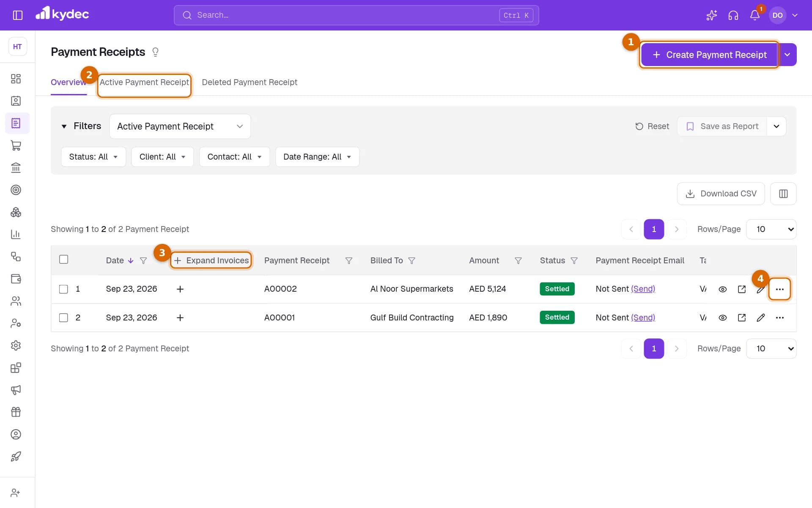Tick the select-all checkbox in table header

[63, 260]
